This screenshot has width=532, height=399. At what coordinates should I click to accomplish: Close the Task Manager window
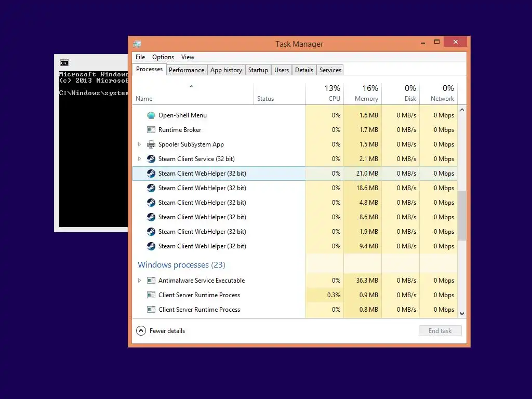coord(455,42)
